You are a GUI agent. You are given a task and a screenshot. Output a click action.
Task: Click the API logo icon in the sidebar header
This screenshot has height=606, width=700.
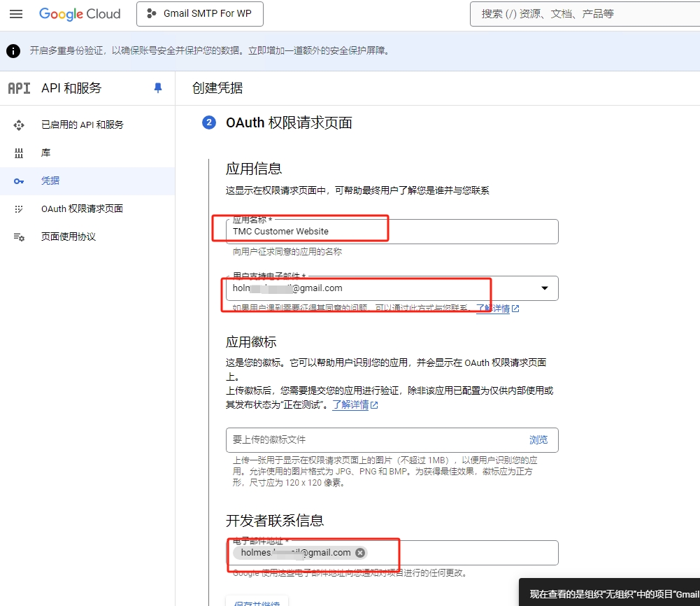(19, 88)
